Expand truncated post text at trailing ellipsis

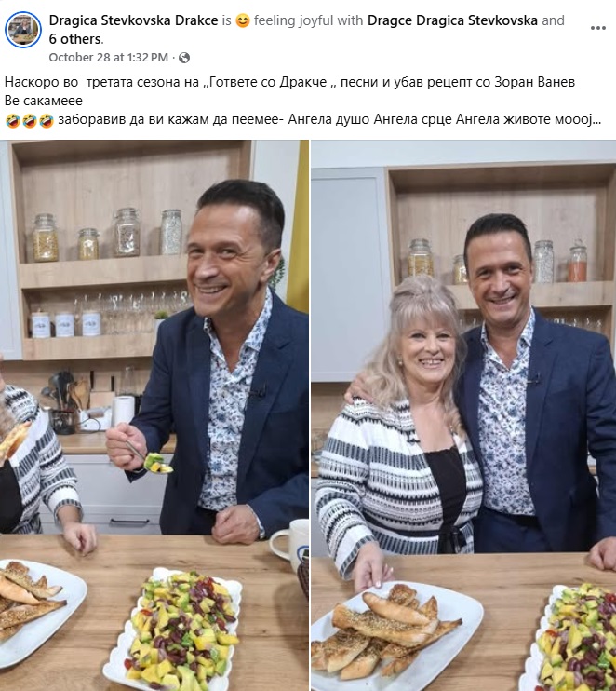point(597,119)
